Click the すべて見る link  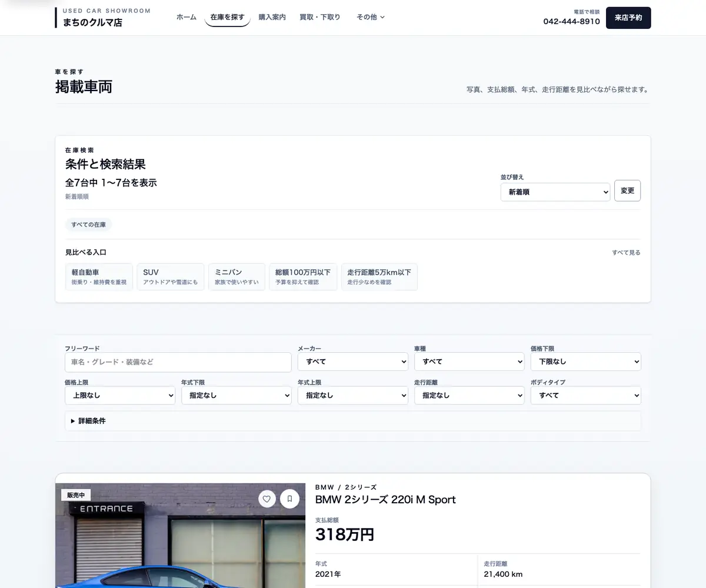626,252
